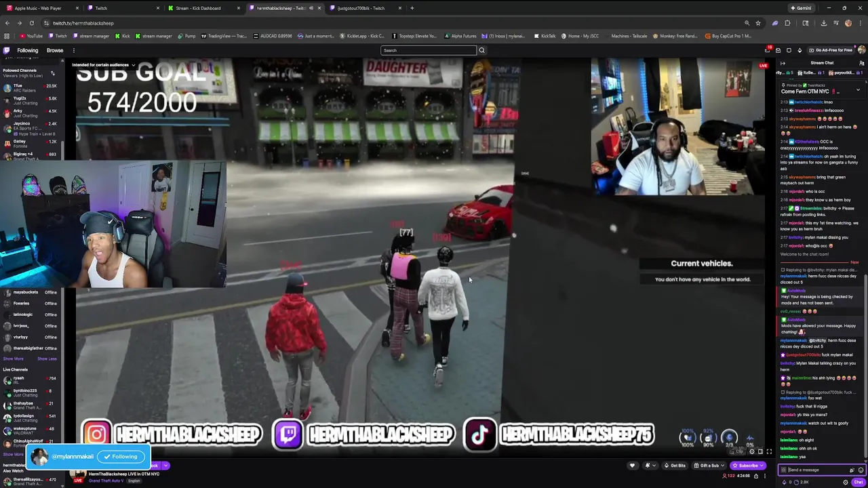Open the KickTalk bookmark
868x488 pixels.
coord(545,36)
